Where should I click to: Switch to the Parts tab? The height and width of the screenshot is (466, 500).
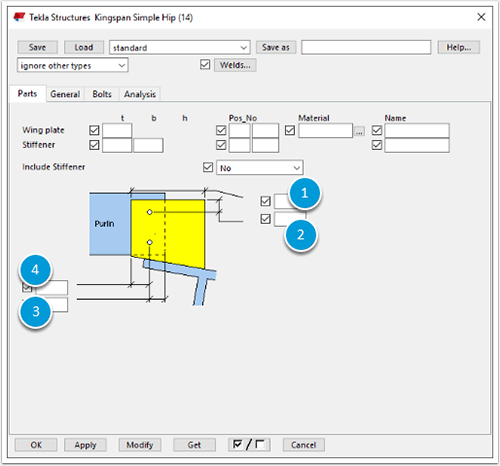(27, 94)
